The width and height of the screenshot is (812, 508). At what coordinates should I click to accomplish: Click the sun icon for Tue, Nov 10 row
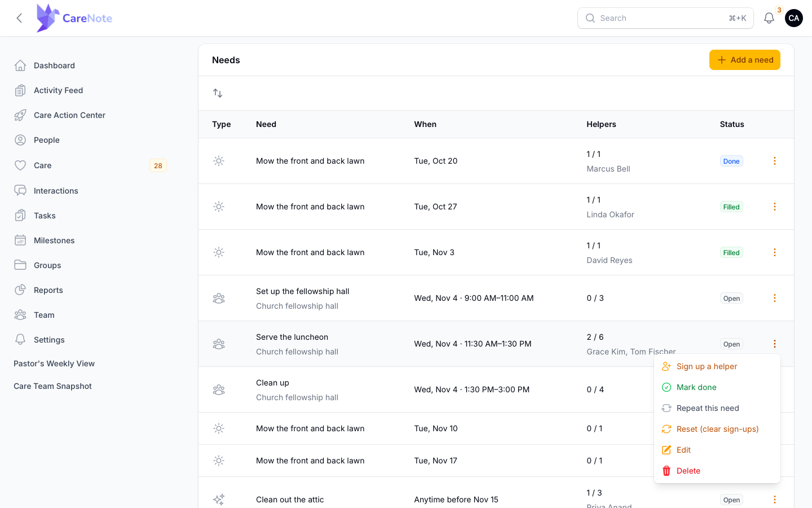pos(219,428)
